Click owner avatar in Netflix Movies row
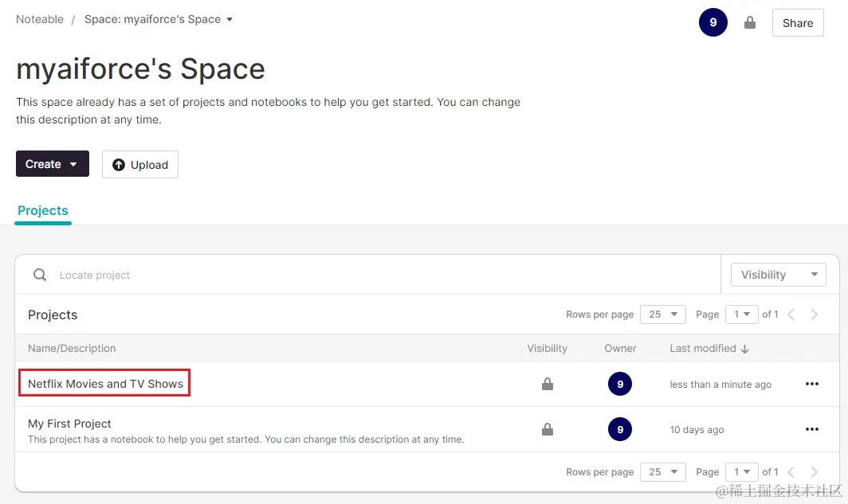Screen dimensions: 848x504 (620, 384)
